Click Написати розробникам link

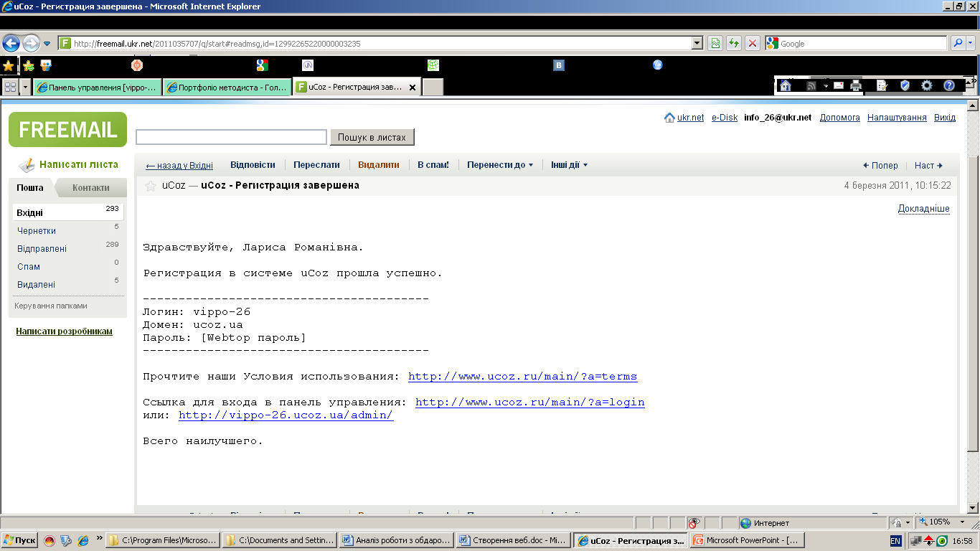[x=64, y=331]
